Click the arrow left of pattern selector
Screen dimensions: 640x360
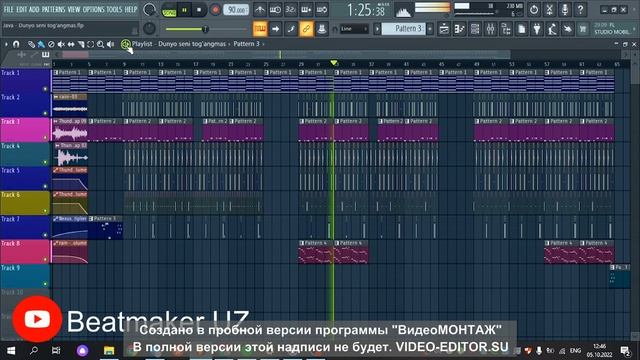tap(377, 29)
